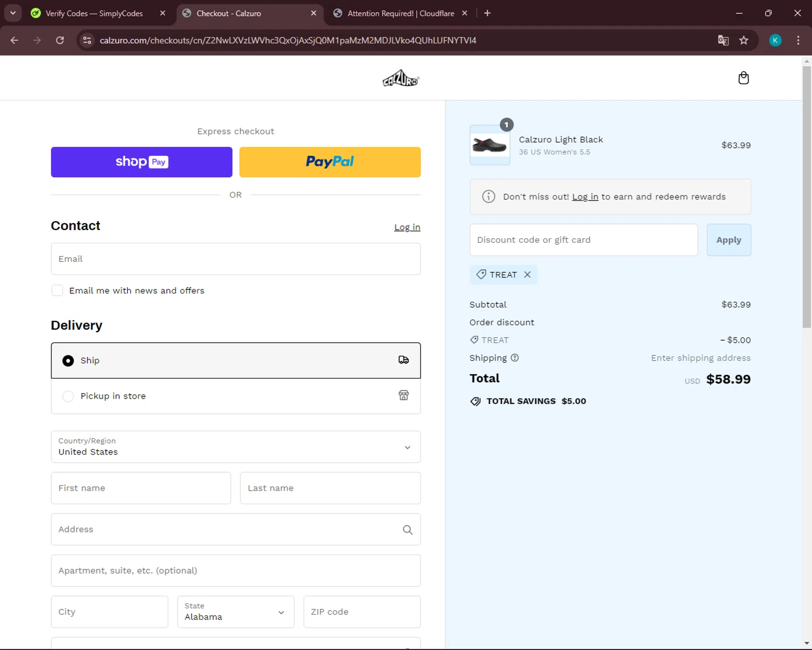Focus the ZIP code field
The width and height of the screenshot is (812, 650).
362,612
